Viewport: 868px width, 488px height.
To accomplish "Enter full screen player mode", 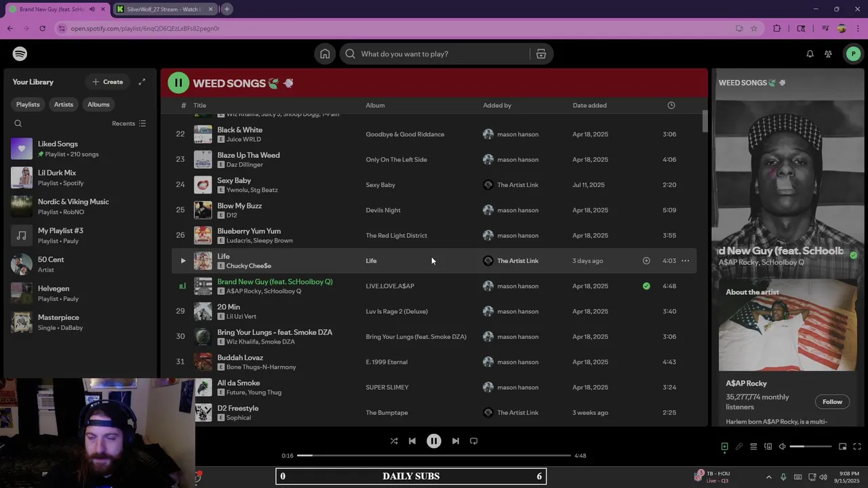I will (x=857, y=447).
